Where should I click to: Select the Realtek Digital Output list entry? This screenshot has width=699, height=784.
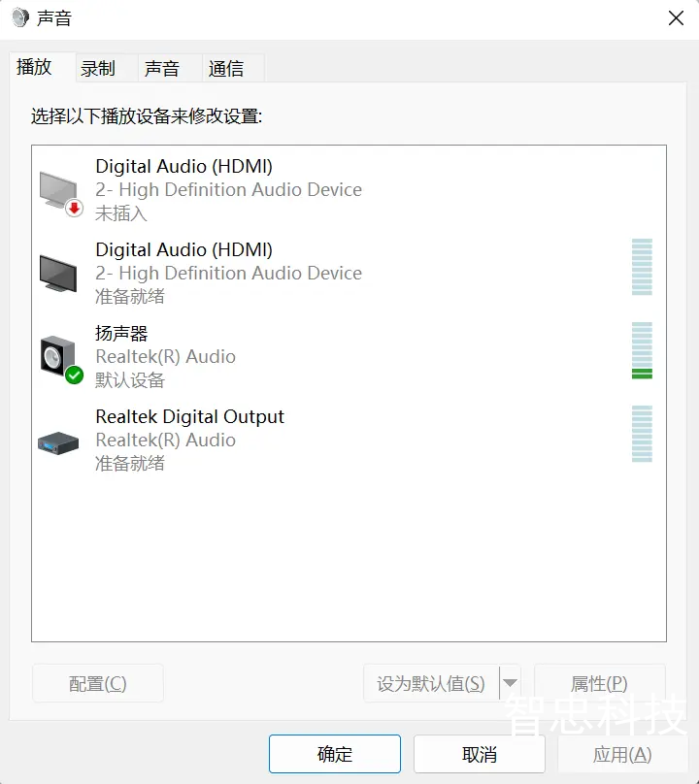click(349, 440)
